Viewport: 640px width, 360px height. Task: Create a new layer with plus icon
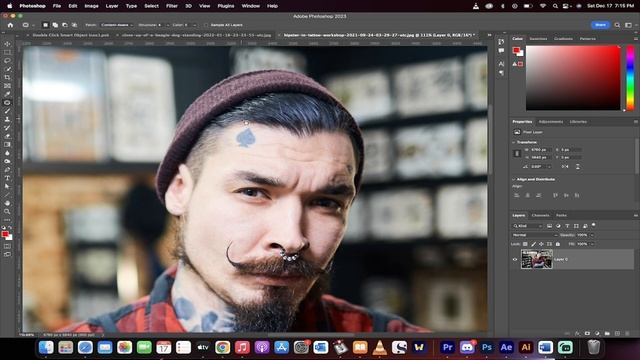[x=617, y=333]
